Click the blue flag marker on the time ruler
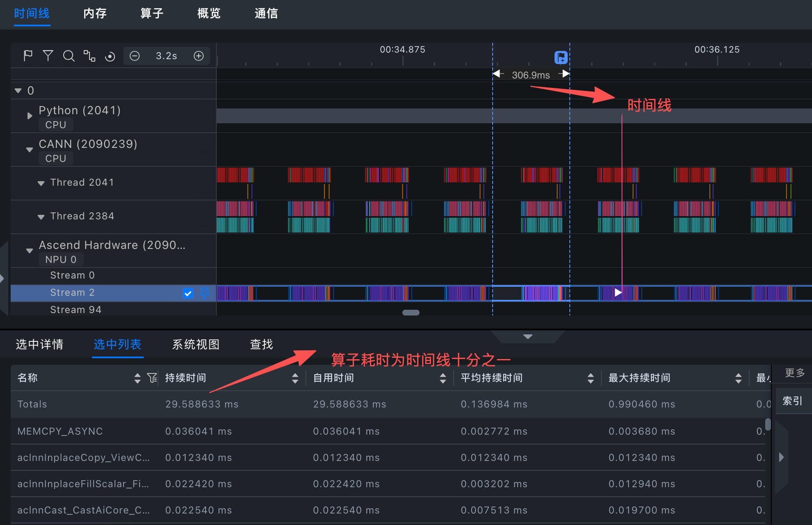The height and width of the screenshot is (525, 812). (x=561, y=58)
